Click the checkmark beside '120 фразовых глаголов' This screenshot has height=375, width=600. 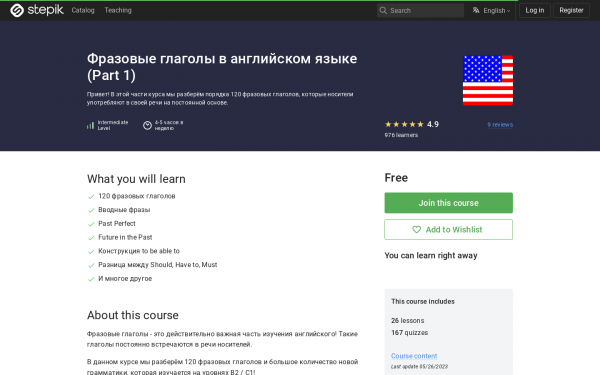(91, 197)
